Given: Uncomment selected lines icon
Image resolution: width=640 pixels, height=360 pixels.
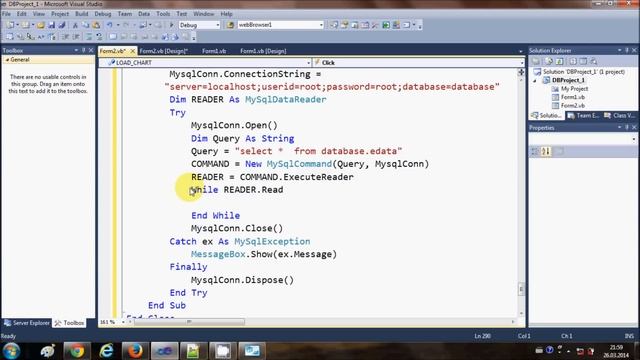Looking at the screenshot, I should [99, 37].
